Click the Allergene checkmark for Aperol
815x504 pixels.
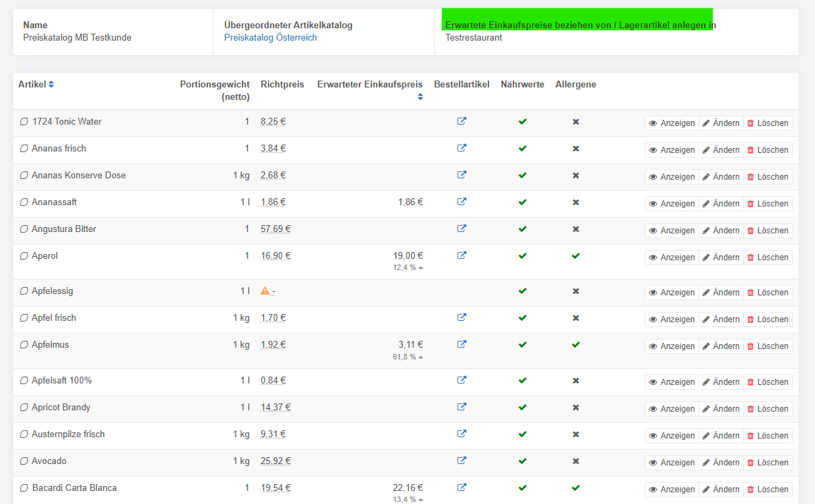pyautogui.click(x=576, y=255)
